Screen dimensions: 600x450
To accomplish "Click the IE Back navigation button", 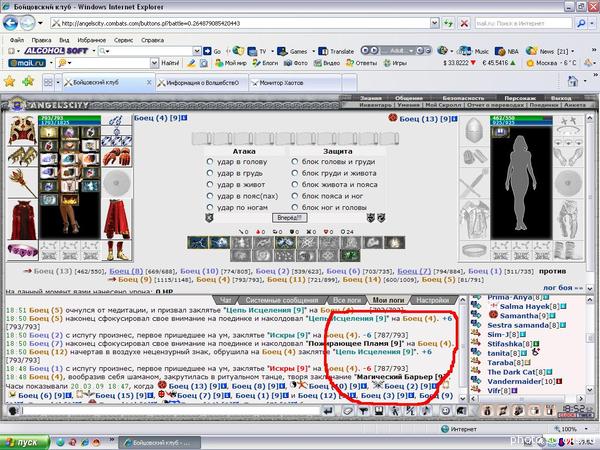I will coord(10,23).
